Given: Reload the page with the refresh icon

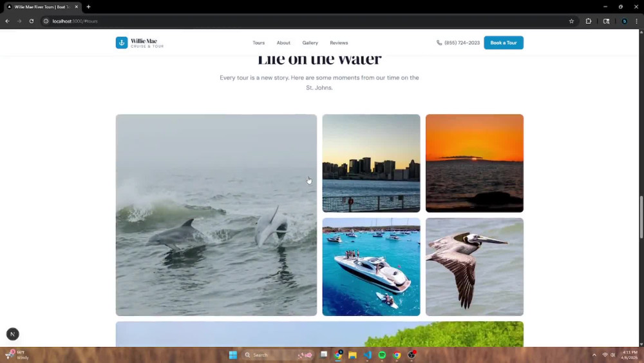Looking at the screenshot, I should pos(31,21).
